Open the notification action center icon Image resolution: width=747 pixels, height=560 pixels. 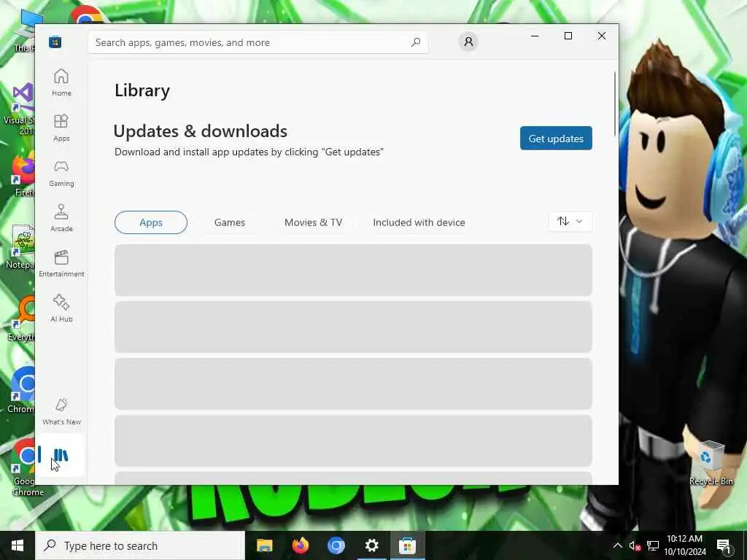(724, 545)
